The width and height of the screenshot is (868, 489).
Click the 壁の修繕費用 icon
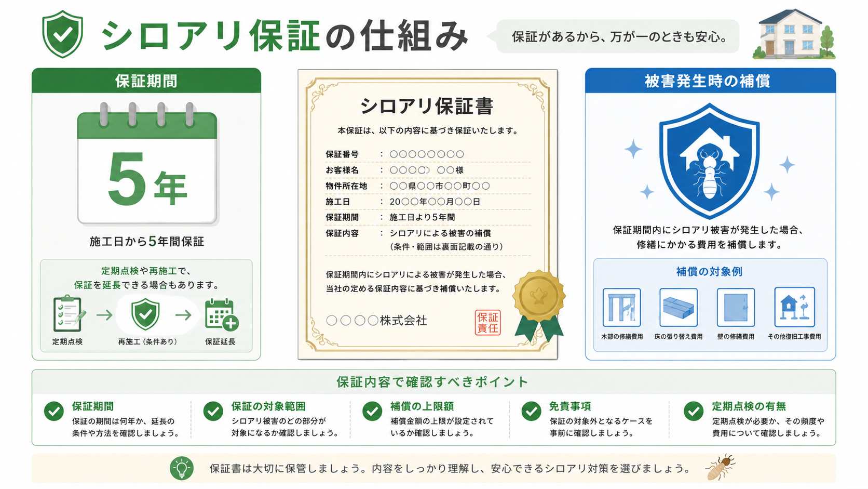click(x=736, y=307)
